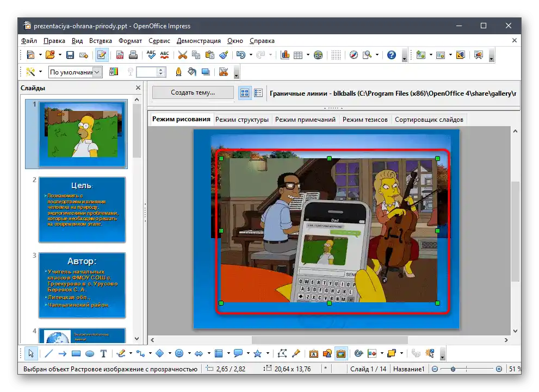Toggle the grid display icon

(336, 55)
